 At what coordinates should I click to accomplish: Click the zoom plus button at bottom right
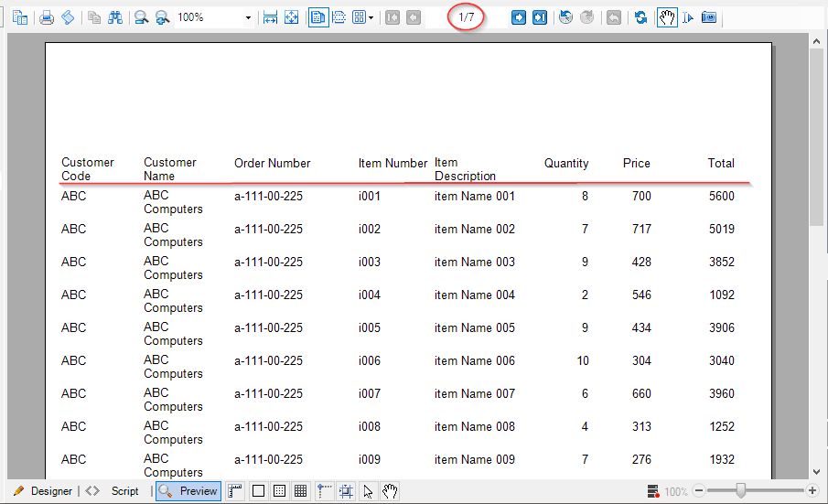[812, 491]
